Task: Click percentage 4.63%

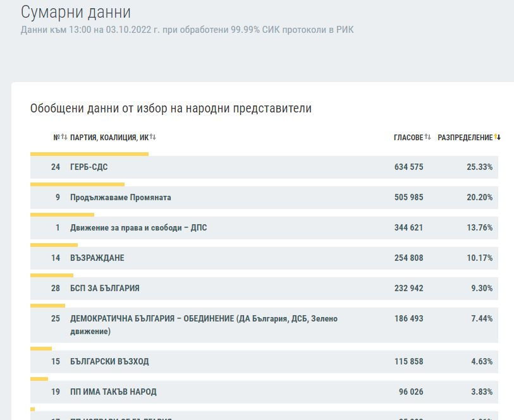Action: tap(482, 361)
